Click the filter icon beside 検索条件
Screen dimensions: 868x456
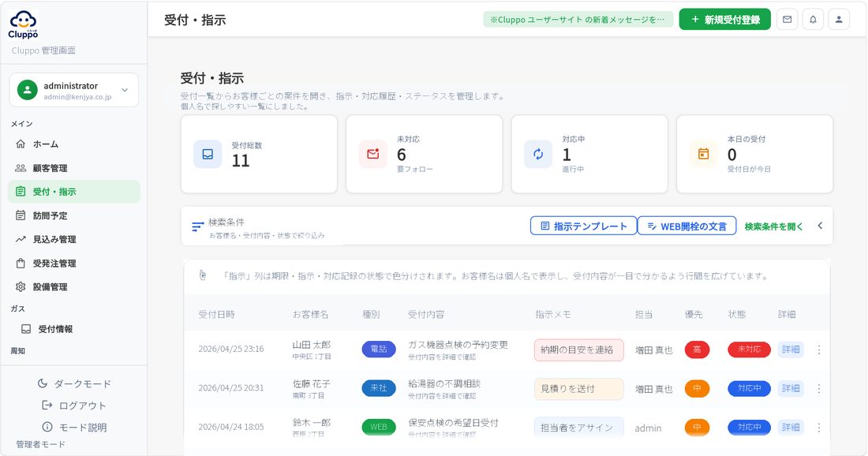click(x=197, y=227)
